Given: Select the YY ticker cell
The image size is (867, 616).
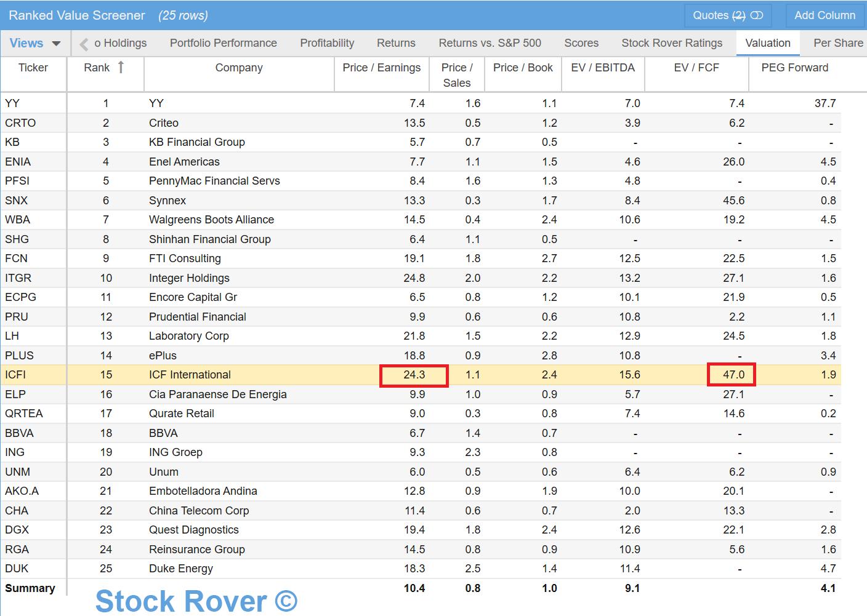Looking at the screenshot, I should 33,103.
